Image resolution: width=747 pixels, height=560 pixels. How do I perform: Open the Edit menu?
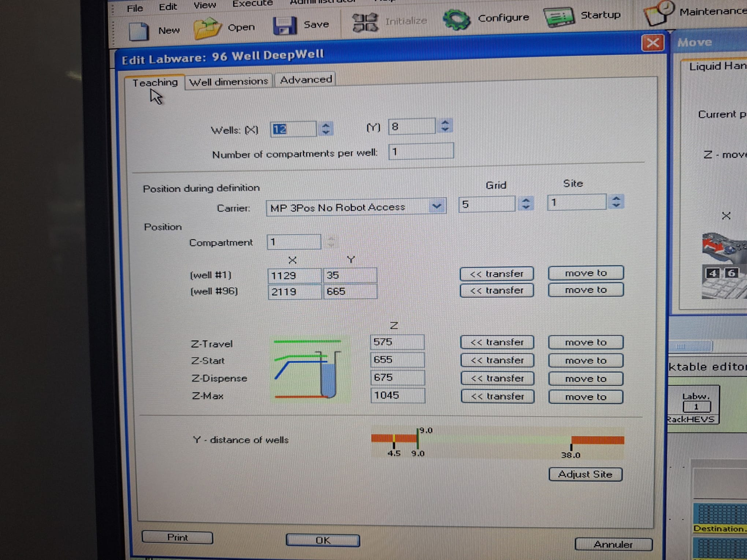click(x=168, y=7)
